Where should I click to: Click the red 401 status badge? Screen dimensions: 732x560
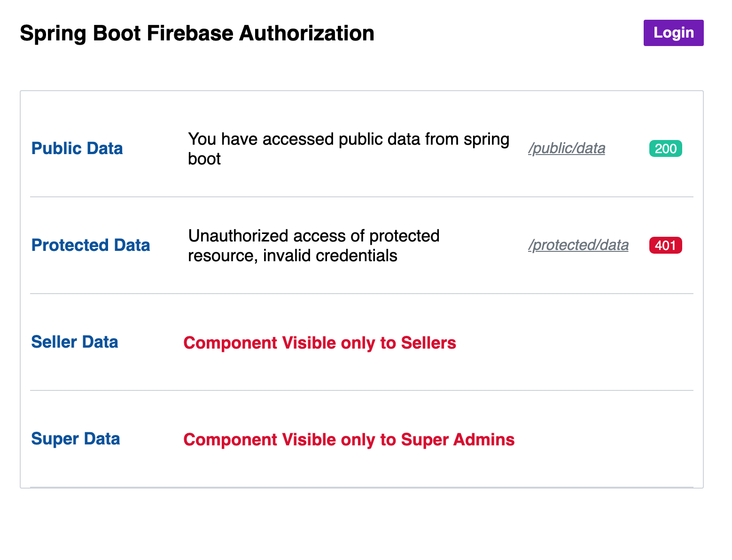tap(665, 245)
